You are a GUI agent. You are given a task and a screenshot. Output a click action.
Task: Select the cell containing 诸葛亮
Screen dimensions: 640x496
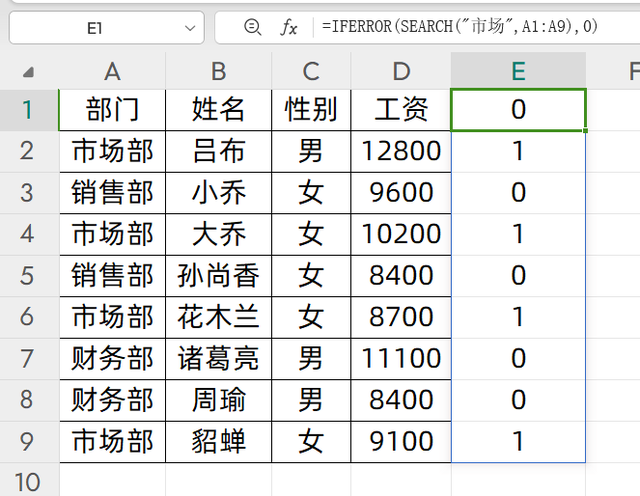(218, 357)
